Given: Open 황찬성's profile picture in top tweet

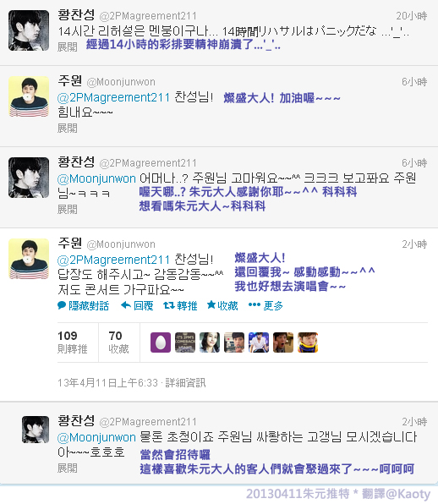Looking at the screenshot, I should pos(29,30).
